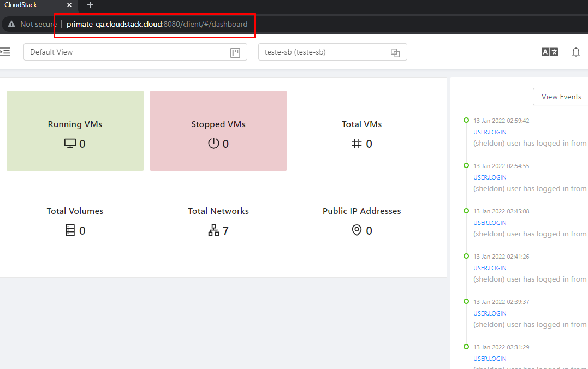
Task: Open the sidebar navigation menu icon
Action: tap(5, 52)
